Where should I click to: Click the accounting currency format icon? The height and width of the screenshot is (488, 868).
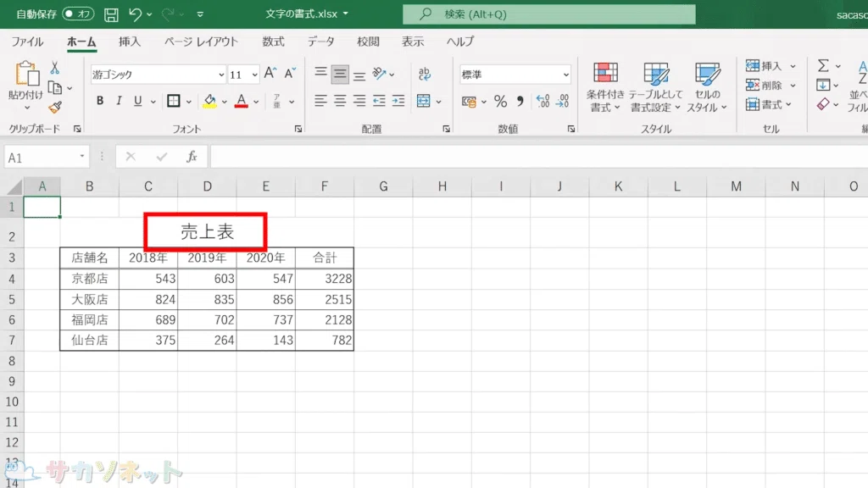click(x=469, y=102)
